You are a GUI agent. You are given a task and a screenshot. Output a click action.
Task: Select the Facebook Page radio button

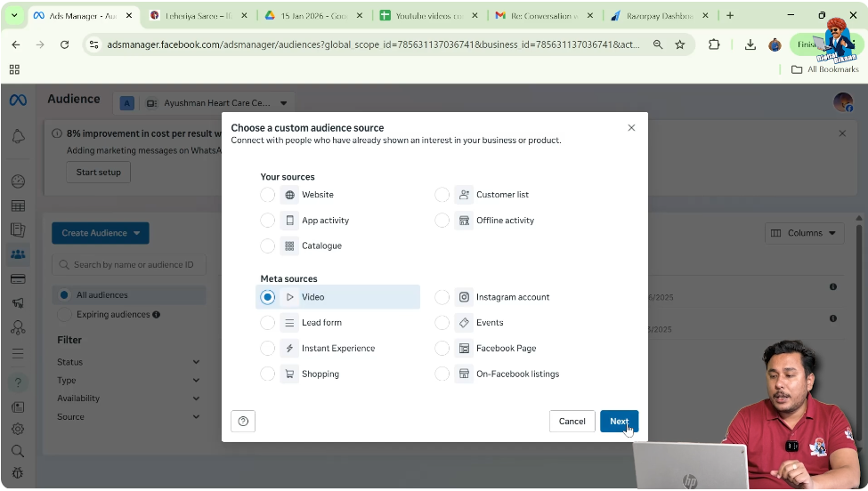(x=442, y=349)
